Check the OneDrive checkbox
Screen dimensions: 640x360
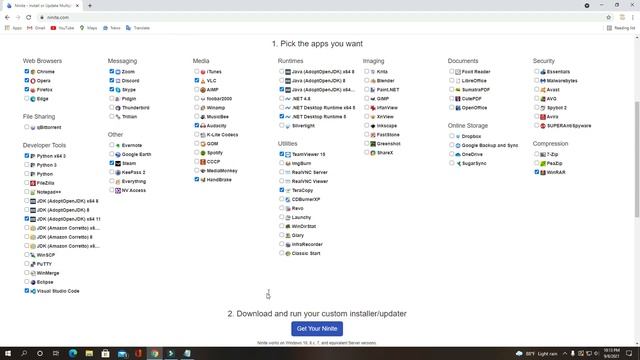point(451,154)
